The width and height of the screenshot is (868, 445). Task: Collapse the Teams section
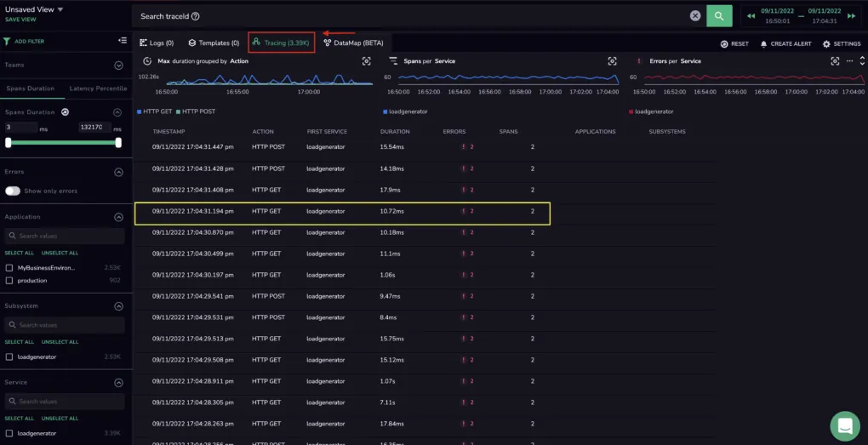118,66
